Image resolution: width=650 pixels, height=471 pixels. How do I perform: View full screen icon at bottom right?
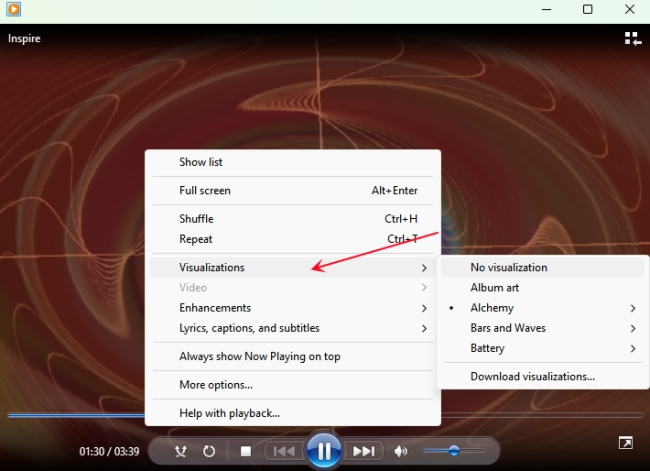[x=626, y=443]
